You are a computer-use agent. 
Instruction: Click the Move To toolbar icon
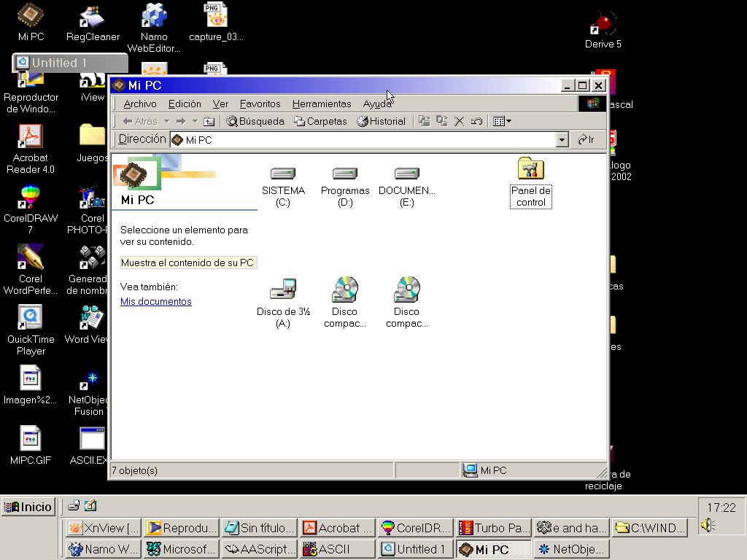424,122
